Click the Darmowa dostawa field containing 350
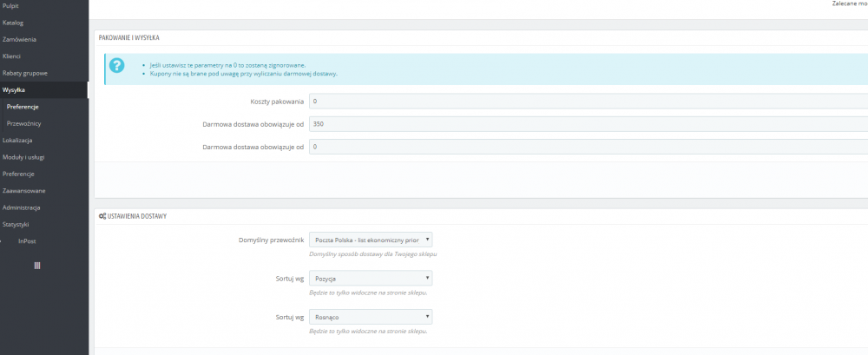Viewport: 868px width, 355px height. click(588, 124)
